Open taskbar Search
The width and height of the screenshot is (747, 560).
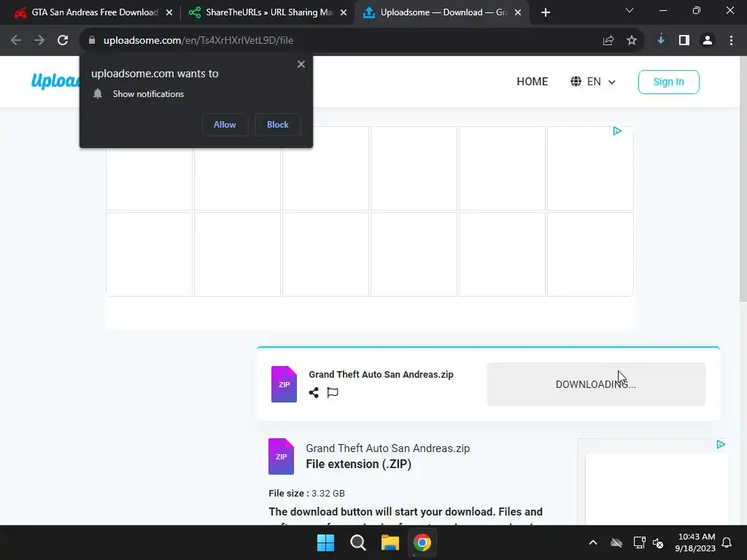(357, 542)
